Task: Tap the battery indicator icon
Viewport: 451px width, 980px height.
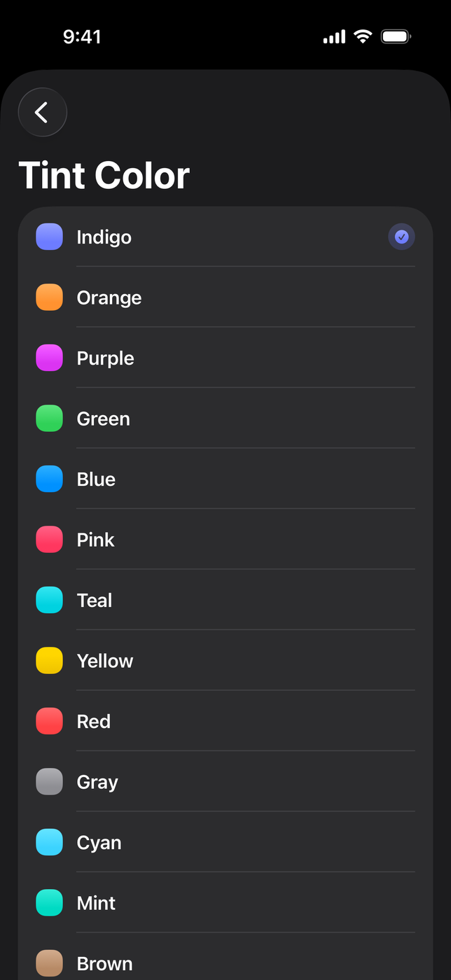Action: point(396,36)
